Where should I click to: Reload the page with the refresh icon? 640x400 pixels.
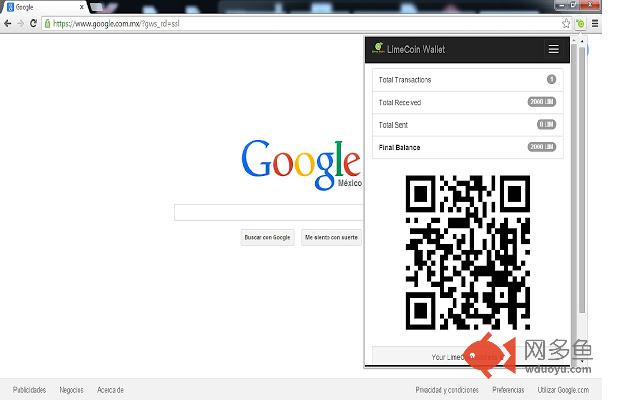pyautogui.click(x=33, y=24)
